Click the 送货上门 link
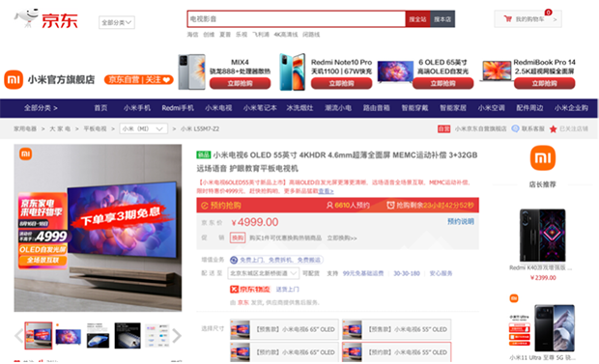 (288, 290)
